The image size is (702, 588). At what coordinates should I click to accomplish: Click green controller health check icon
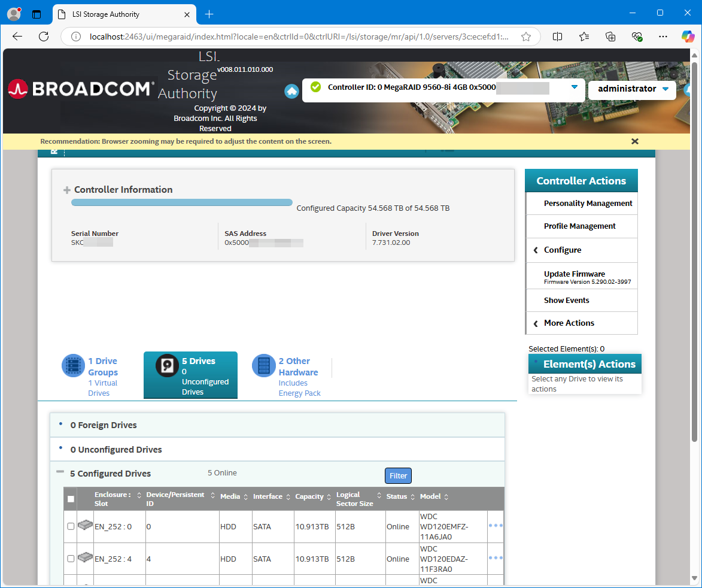coord(315,87)
